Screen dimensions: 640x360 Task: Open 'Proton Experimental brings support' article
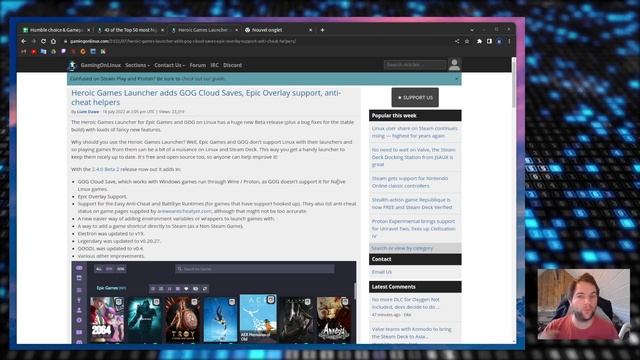[413, 229]
